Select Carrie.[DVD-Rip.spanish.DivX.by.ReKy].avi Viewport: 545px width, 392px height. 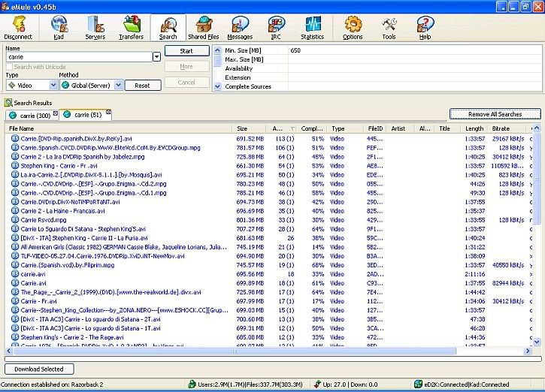click(x=76, y=138)
